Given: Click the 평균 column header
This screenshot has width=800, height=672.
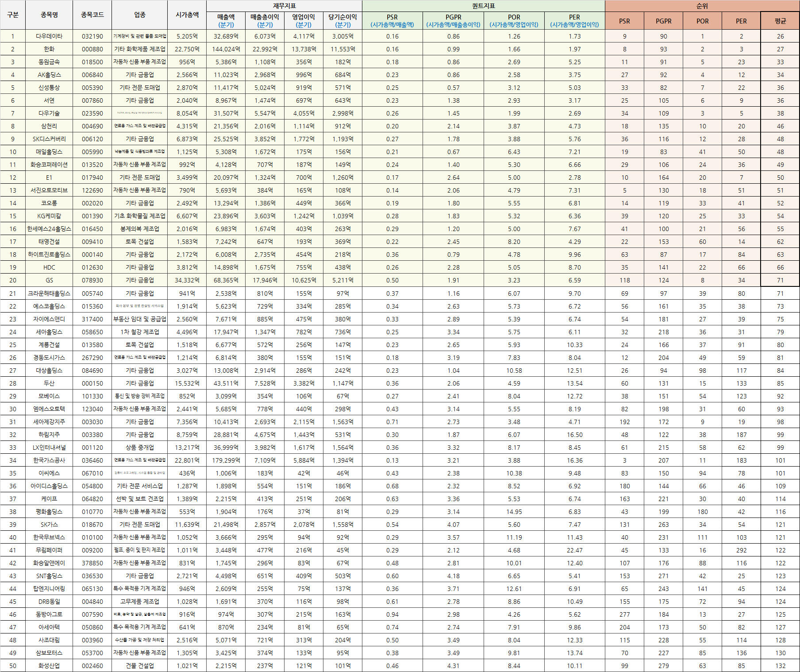Looking at the screenshot, I should point(780,21).
